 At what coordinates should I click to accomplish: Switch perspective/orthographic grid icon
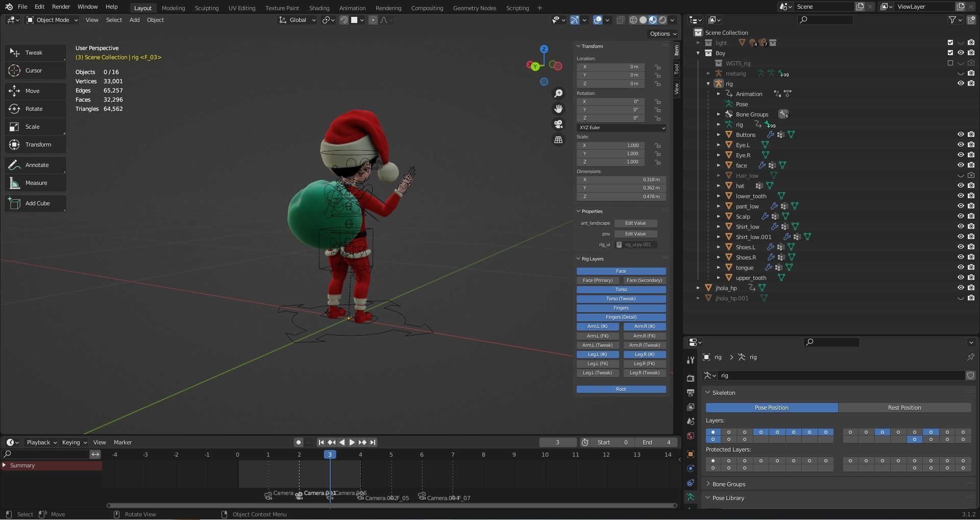[x=558, y=139]
